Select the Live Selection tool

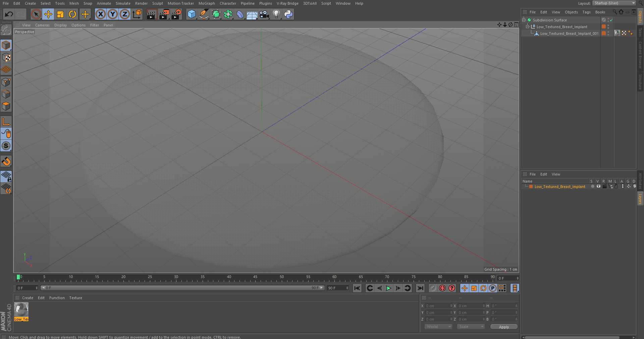point(36,14)
